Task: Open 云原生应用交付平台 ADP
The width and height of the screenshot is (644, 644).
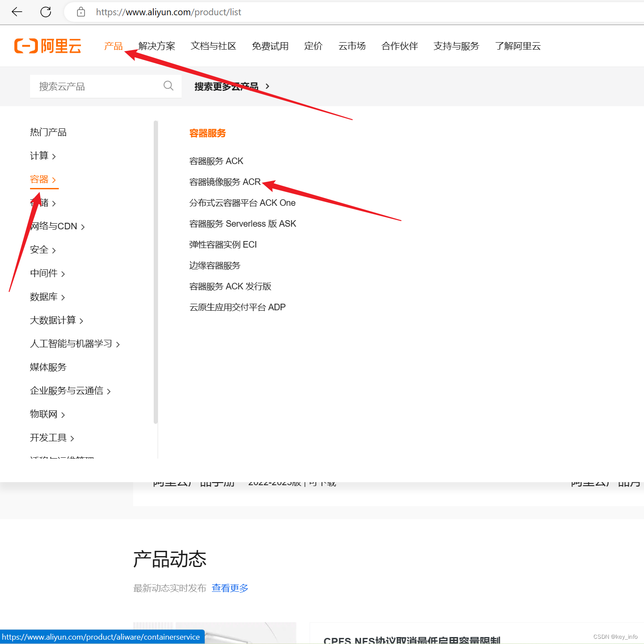Action: click(238, 307)
